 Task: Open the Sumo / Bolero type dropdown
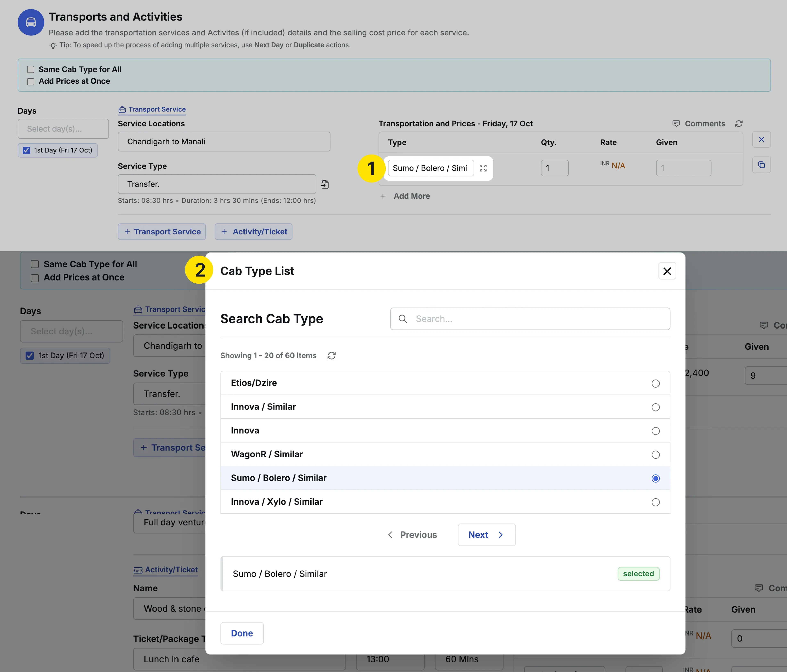[430, 168]
